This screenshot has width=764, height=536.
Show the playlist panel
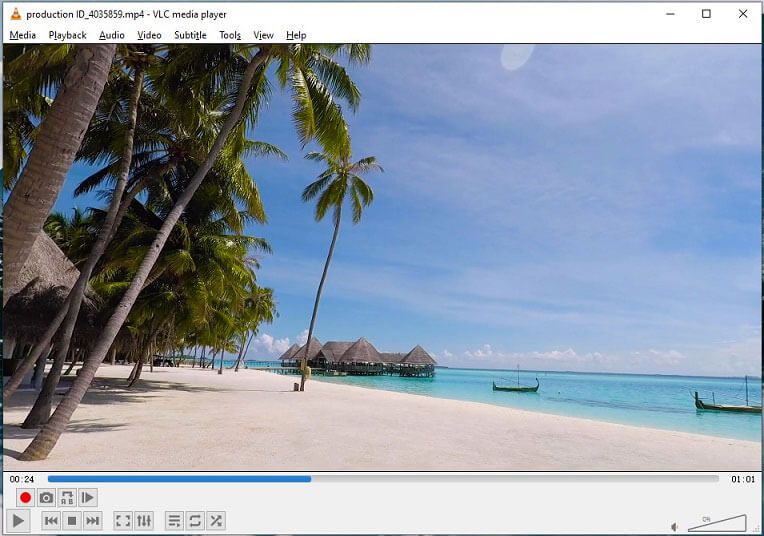[174, 521]
